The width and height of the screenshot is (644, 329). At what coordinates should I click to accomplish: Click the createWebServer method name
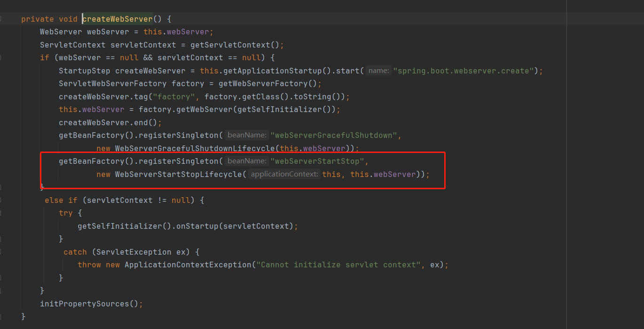tap(118, 19)
